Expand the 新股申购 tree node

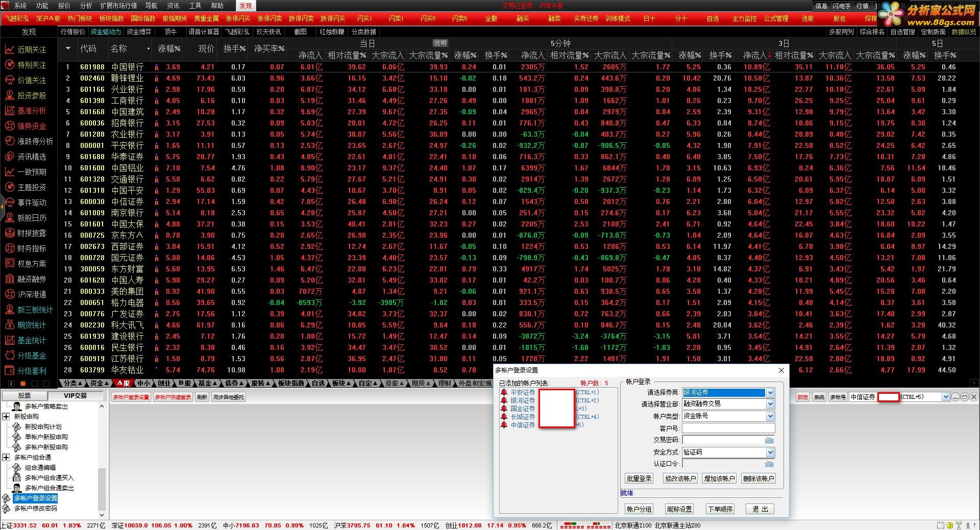pyautogui.click(x=6, y=417)
